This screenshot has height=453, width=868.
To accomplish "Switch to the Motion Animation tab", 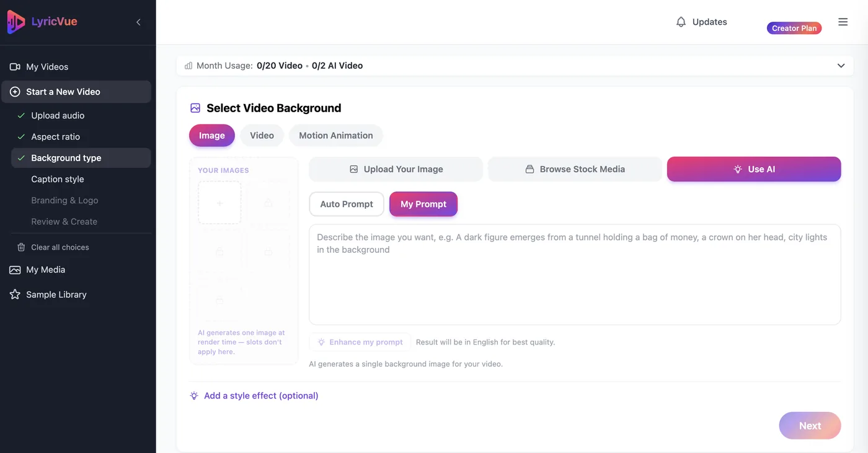I will [x=336, y=136].
